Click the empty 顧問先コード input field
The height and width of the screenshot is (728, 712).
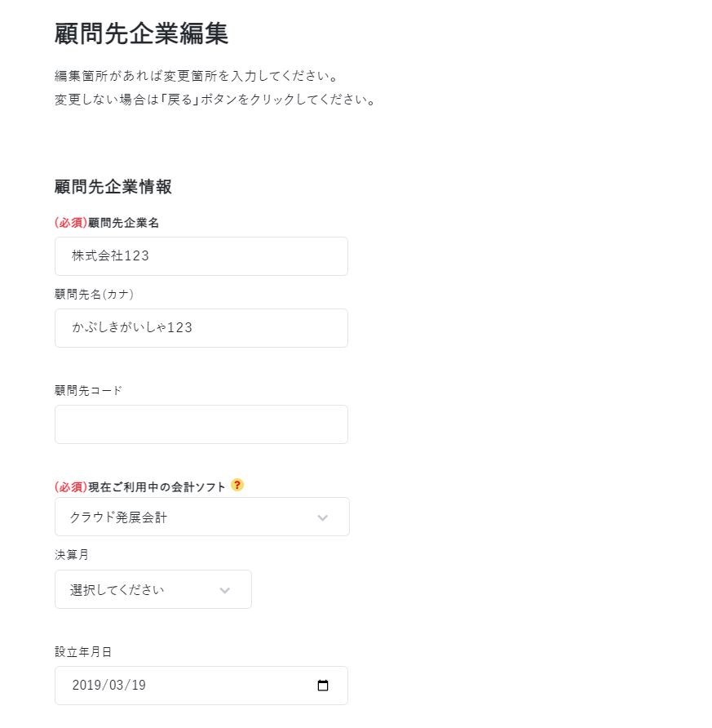pos(201,424)
